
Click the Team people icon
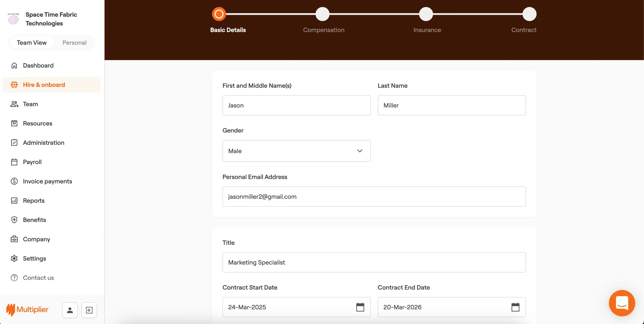pyautogui.click(x=14, y=104)
